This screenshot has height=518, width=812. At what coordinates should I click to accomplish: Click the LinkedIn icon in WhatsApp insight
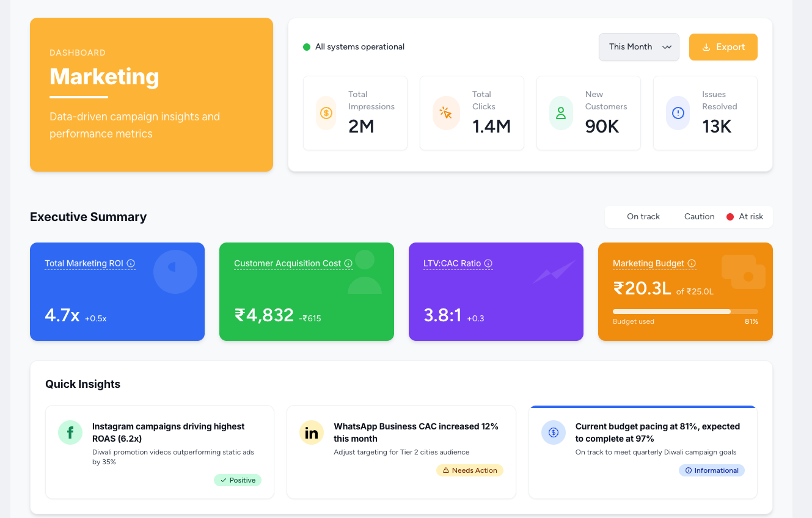tap(312, 432)
